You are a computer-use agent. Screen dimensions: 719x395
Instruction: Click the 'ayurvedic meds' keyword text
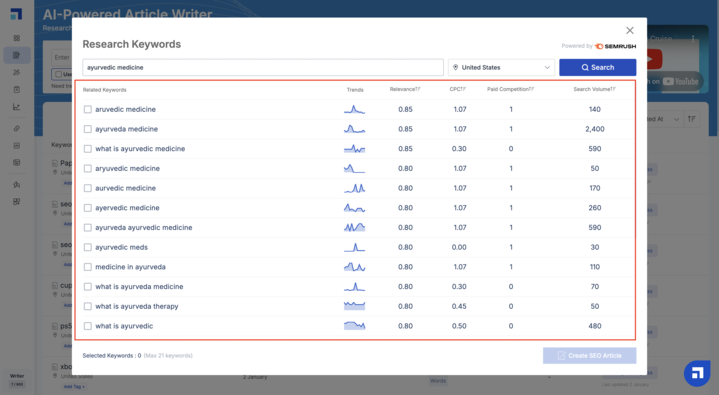[122, 247]
